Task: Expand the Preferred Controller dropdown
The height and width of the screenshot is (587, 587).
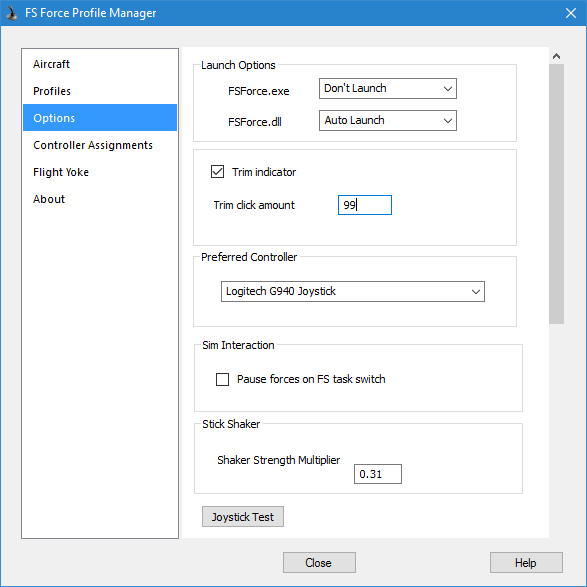Action: pos(353,292)
